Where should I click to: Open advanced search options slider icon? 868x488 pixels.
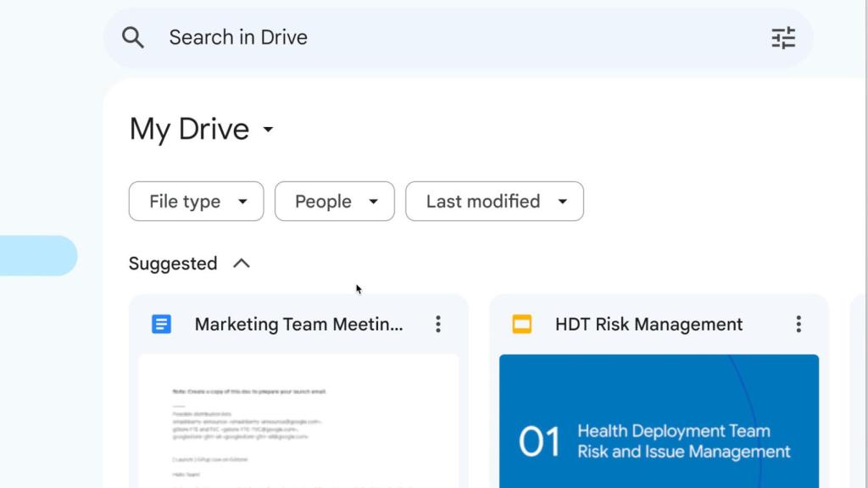coord(783,37)
